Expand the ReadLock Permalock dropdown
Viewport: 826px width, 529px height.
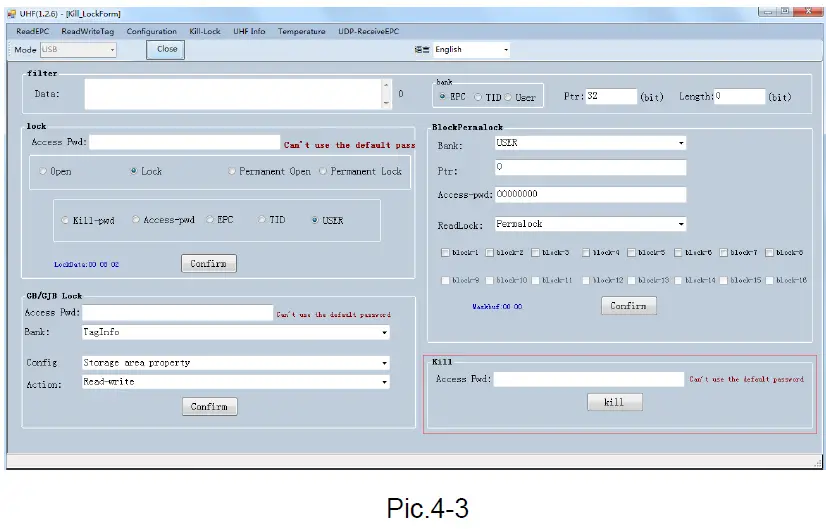pyautogui.click(x=681, y=224)
